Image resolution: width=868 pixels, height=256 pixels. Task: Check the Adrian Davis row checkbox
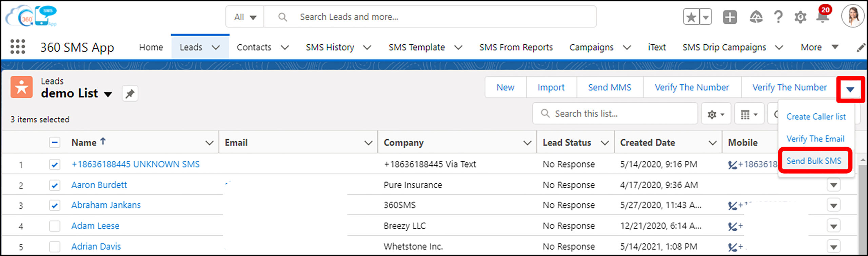coord(55,247)
